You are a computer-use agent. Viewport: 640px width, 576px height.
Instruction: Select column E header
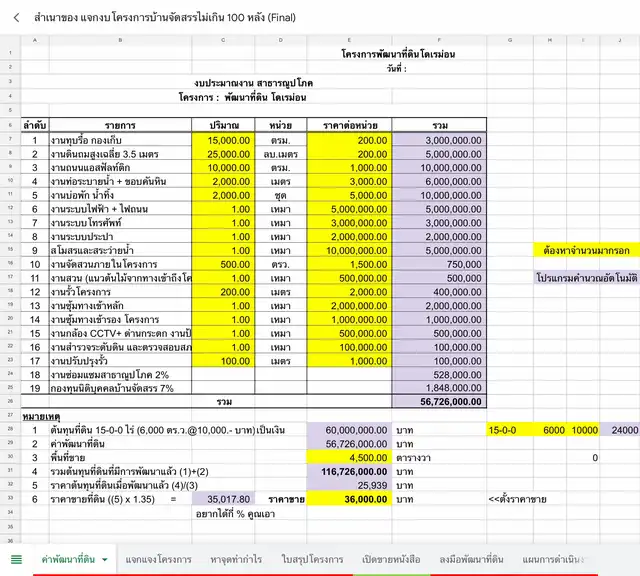pyautogui.click(x=349, y=40)
